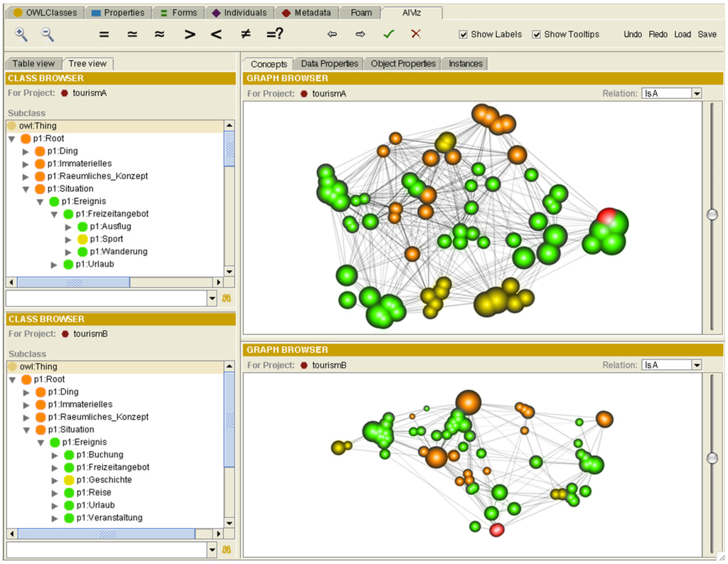Click the tourismA graph zoom slider handle
This screenshot has height=564, width=728.
click(x=712, y=215)
